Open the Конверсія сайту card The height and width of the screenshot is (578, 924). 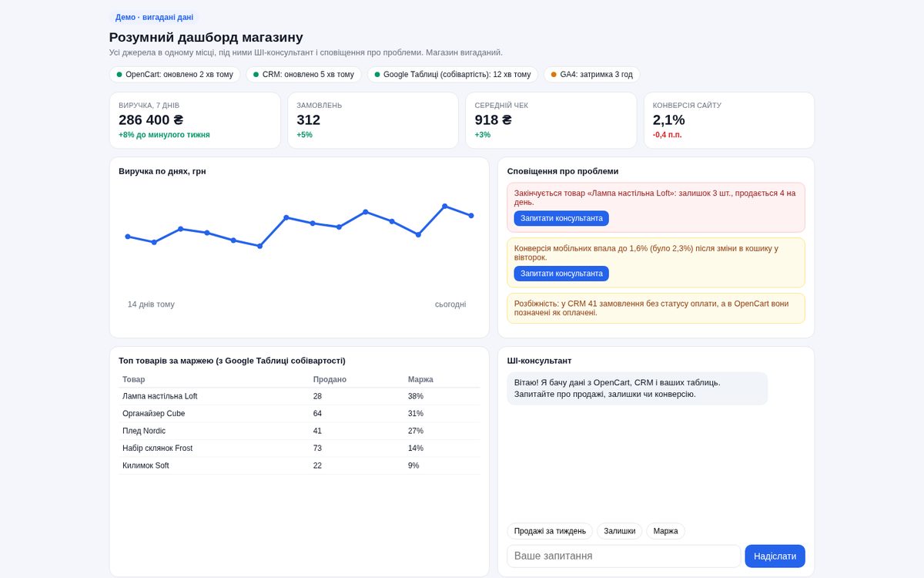[x=729, y=120]
